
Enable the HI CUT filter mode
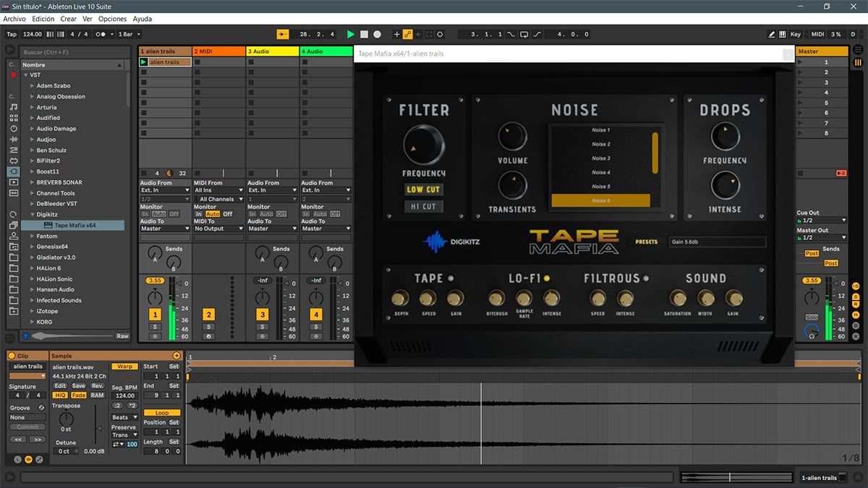click(424, 207)
